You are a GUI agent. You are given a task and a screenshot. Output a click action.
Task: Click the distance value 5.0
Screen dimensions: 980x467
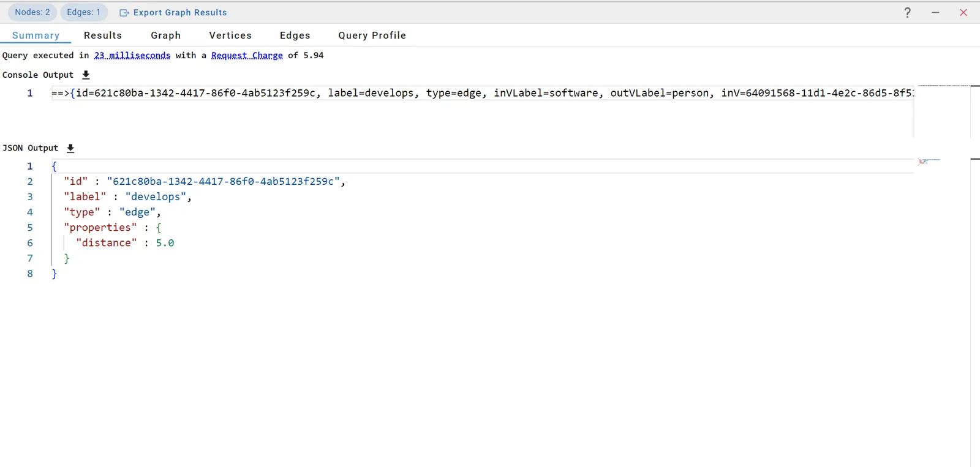click(x=165, y=243)
